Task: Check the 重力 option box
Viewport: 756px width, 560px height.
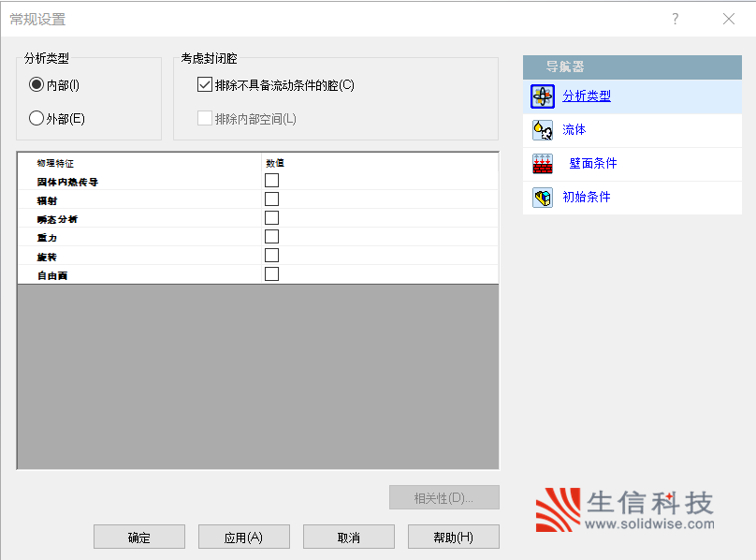Action: (271, 237)
